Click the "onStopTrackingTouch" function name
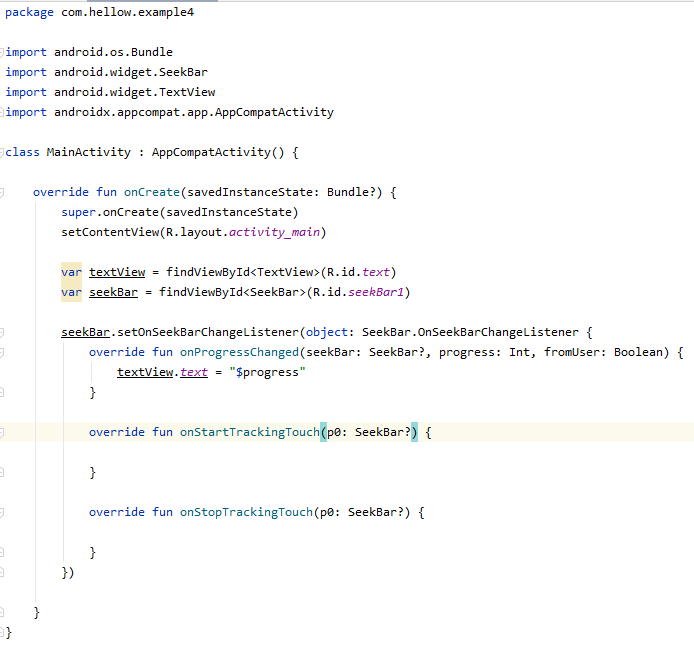Viewport: 694px width, 649px height. click(x=246, y=512)
